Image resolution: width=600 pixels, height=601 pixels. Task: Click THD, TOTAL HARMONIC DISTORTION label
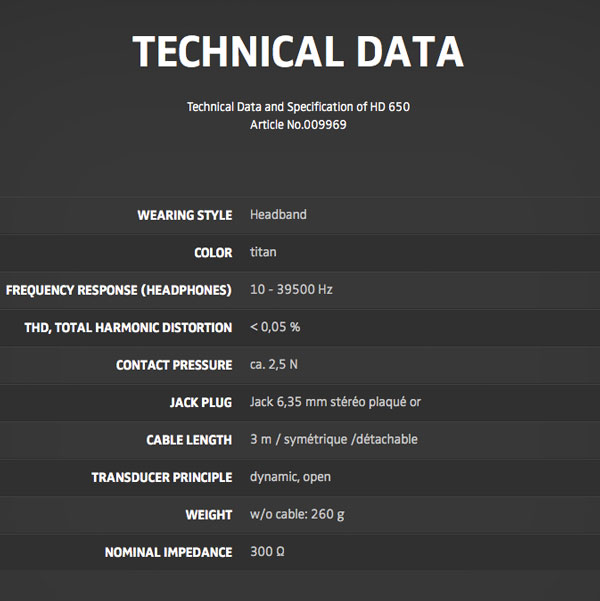tap(128, 328)
